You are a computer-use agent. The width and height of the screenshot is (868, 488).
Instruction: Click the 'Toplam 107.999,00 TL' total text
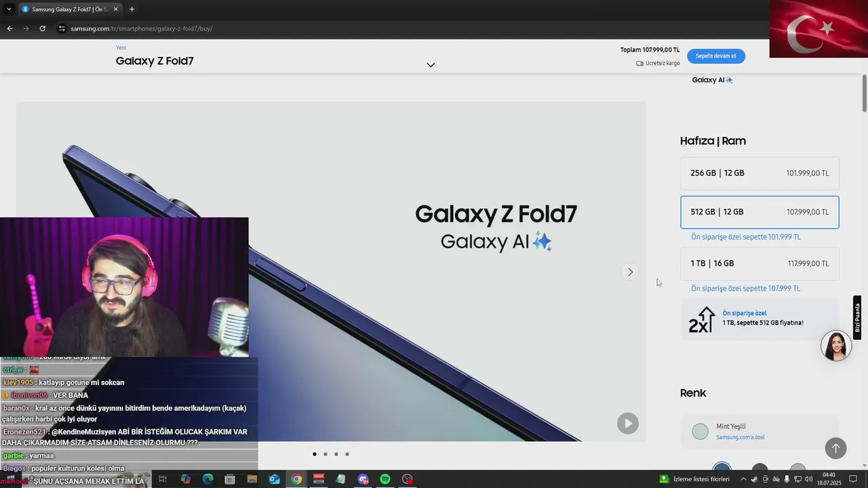pos(650,49)
